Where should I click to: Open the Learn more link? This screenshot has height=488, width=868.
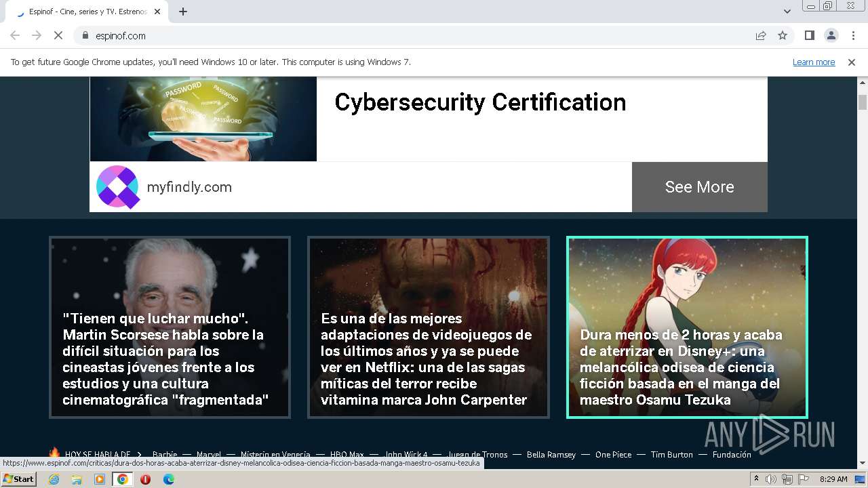tap(814, 62)
